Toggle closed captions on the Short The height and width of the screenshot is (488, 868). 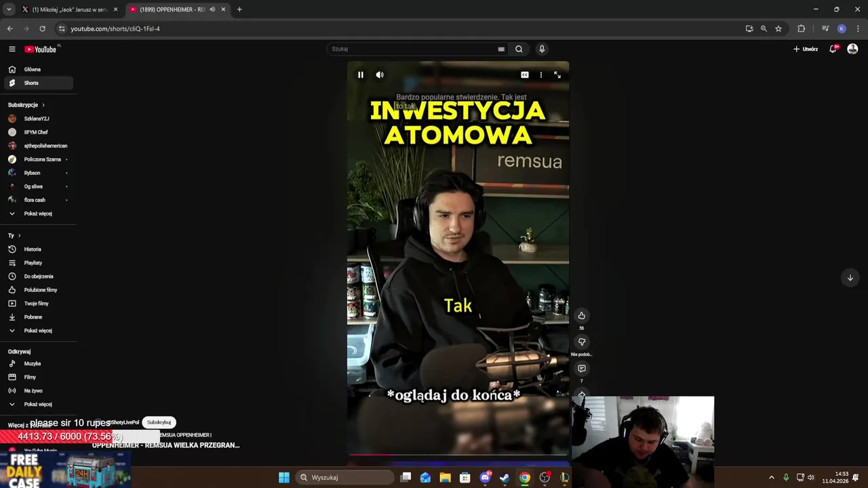pyautogui.click(x=524, y=75)
